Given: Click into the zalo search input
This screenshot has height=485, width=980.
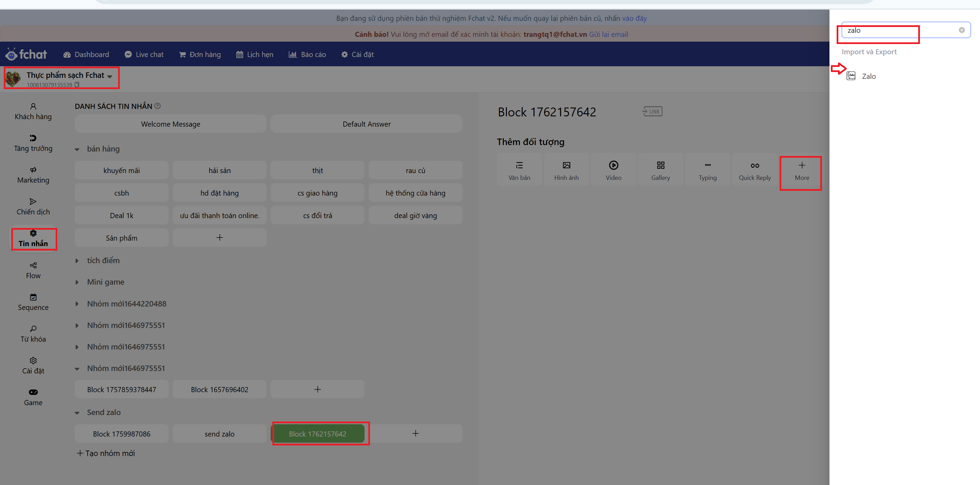Looking at the screenshot, I should click(898, 30).
